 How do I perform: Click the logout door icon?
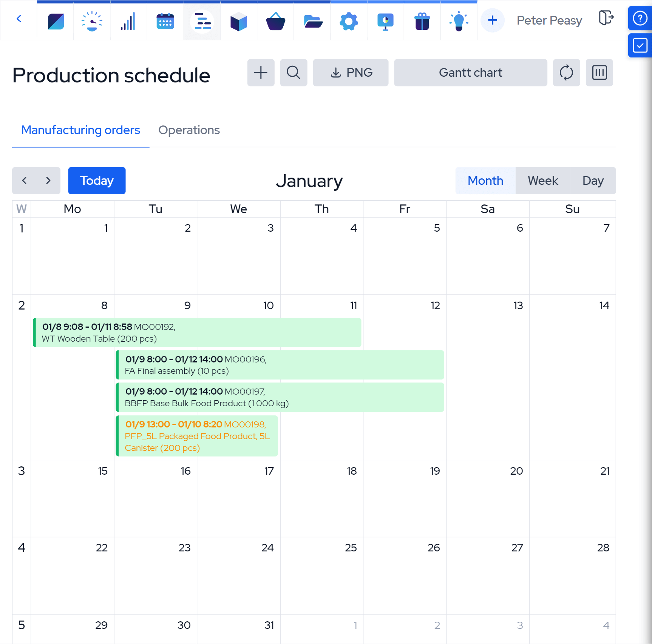click(x=606, y=18)
